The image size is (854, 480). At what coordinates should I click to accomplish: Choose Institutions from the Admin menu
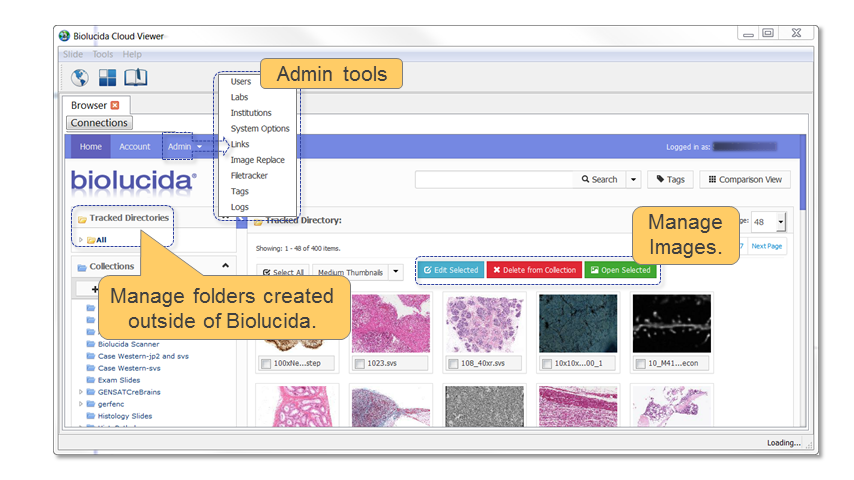click(251, 113)
